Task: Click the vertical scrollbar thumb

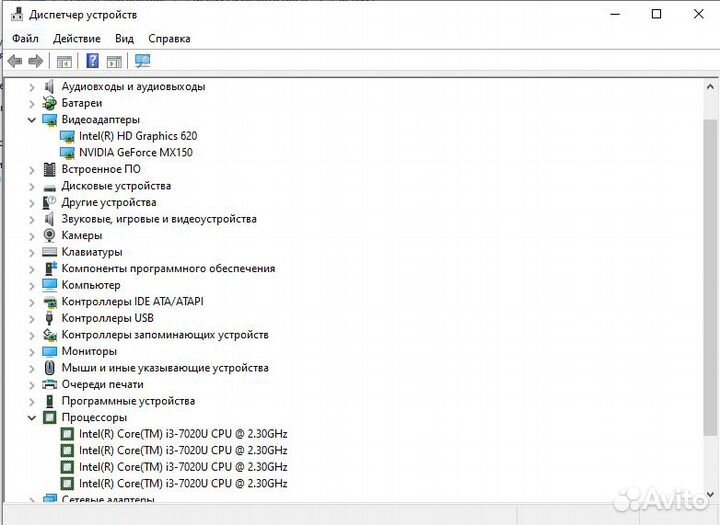Action: [710, 277]
